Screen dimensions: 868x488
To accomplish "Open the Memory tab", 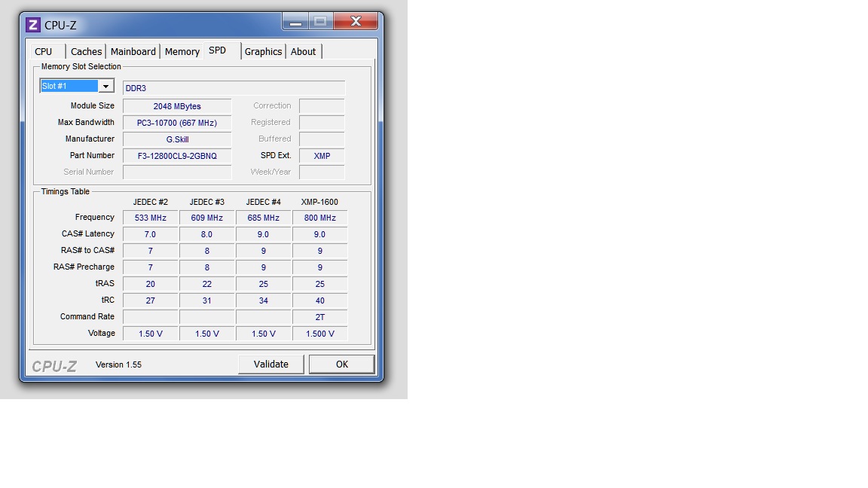I will [182, 51].
